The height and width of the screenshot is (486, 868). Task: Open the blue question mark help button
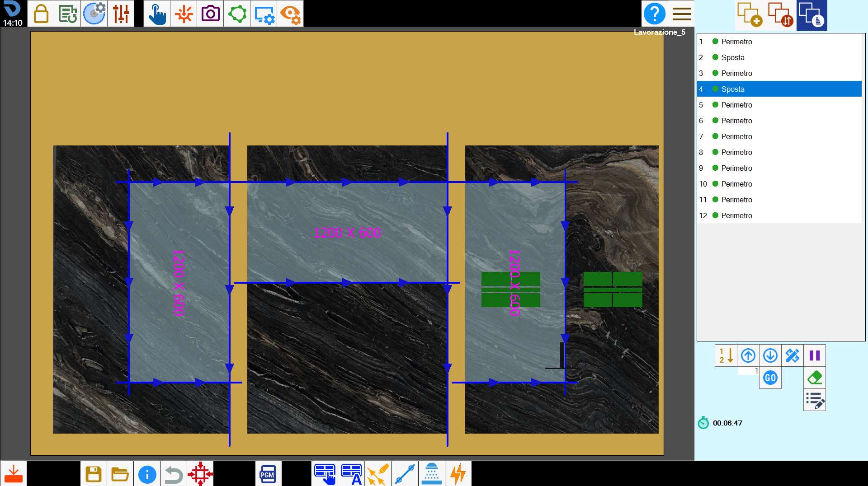[654, 14]
